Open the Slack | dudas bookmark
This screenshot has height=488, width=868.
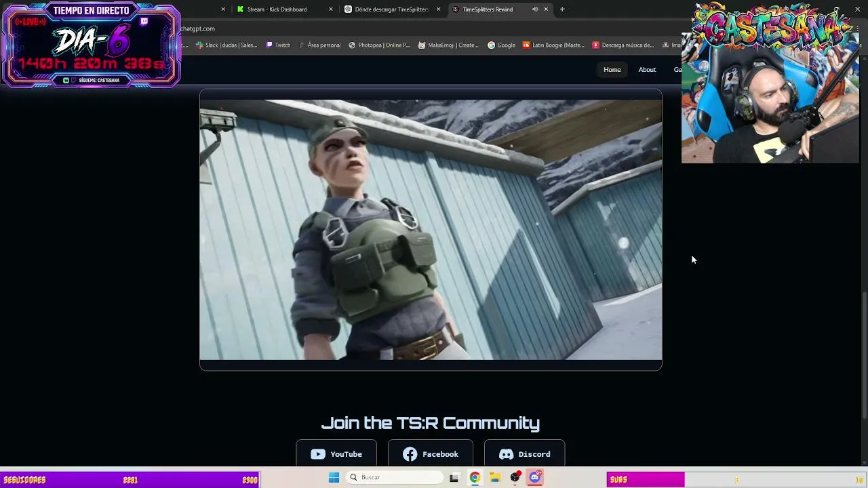coord(226,45)
